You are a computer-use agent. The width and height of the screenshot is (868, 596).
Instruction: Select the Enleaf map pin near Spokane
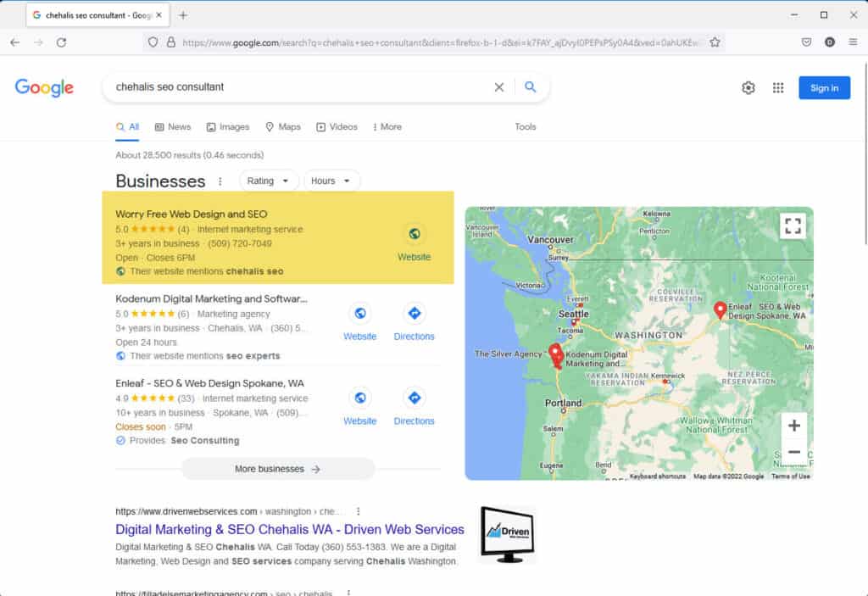click(720, 309)
